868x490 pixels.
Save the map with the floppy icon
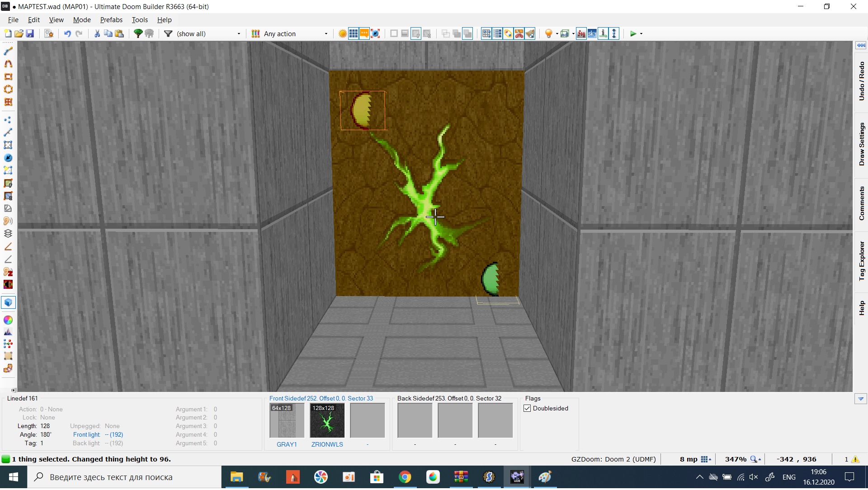tap(30, 34)
